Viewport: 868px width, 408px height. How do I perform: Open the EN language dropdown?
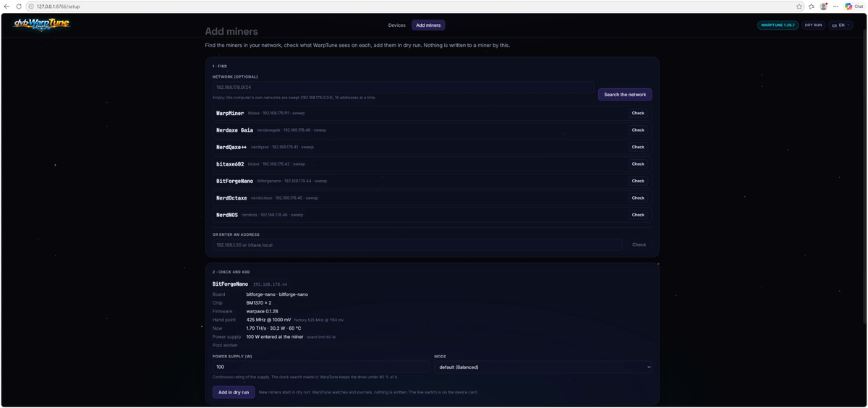[x=841, y=25]
